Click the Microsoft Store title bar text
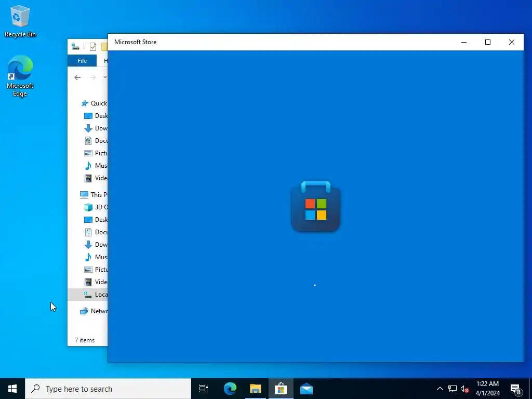This screenshot has height=399, width=532. [136, 42]
